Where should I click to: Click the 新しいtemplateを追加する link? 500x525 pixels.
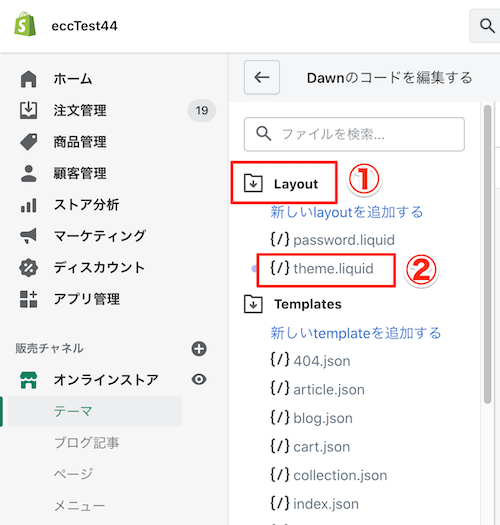click(x=356, y=333)
